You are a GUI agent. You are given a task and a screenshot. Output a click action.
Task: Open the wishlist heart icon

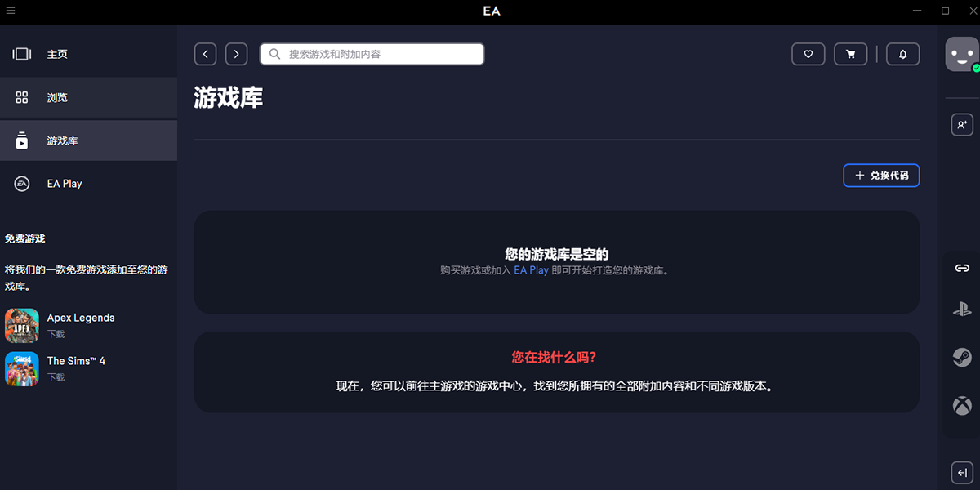point(808,54)
